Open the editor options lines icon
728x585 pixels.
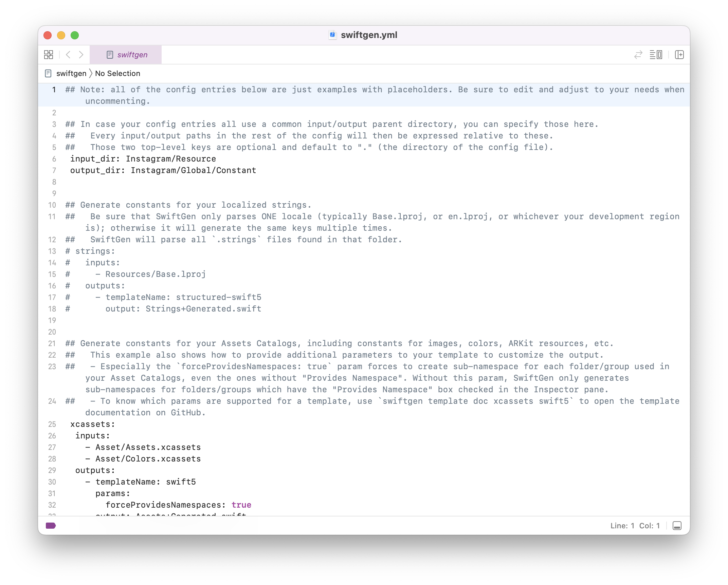pos(656,55)
